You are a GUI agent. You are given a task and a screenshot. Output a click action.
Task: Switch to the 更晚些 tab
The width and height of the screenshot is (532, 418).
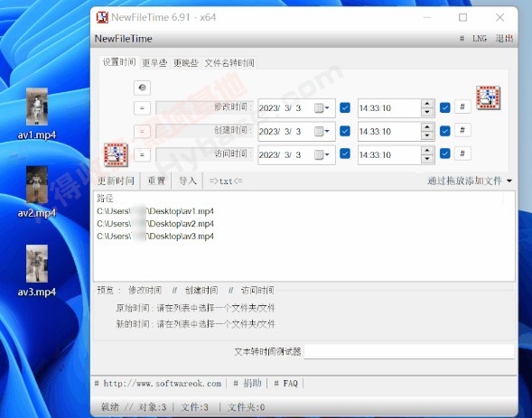pos(185,62)
